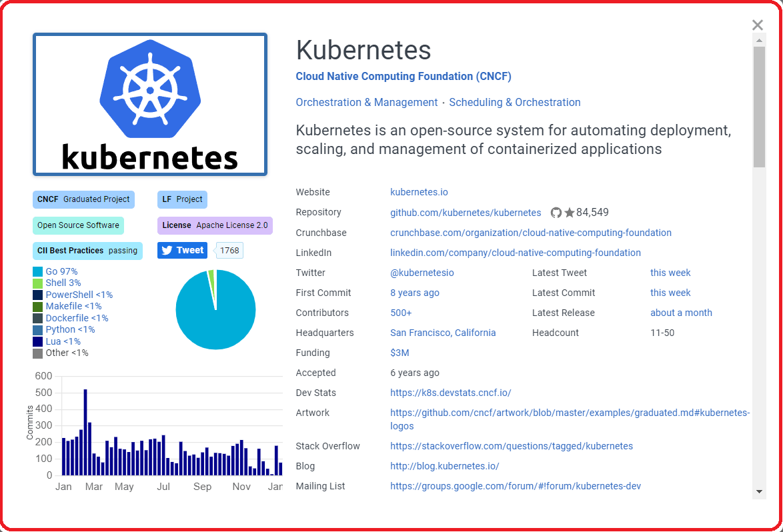The height and width of the screenshot is (532, 783).
Task: Click the CNCF Graduated Project badge
Action: (x=83, y=199)
